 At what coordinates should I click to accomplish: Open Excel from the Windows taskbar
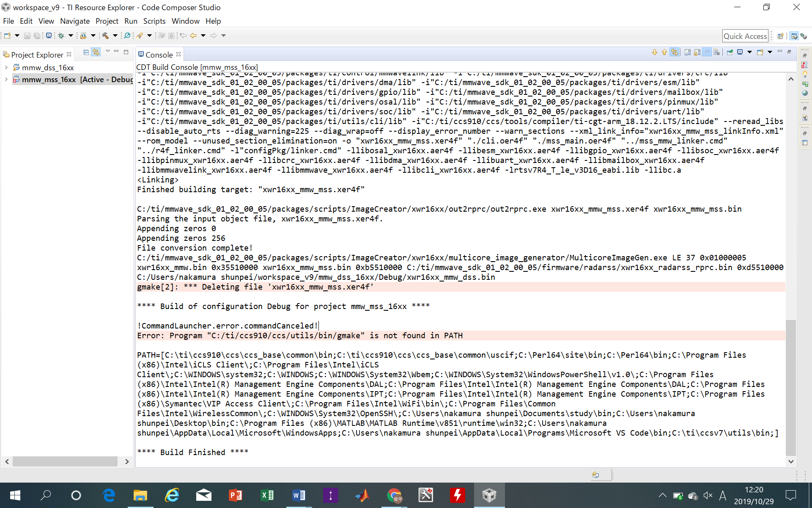267,495
